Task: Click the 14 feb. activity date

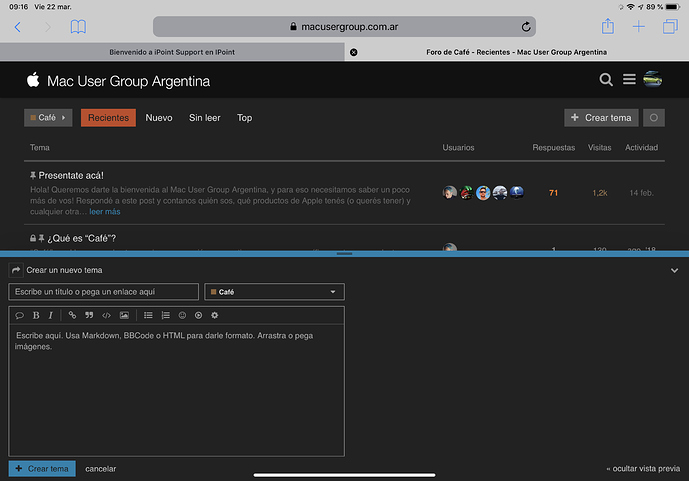Action: click(641, 193)
